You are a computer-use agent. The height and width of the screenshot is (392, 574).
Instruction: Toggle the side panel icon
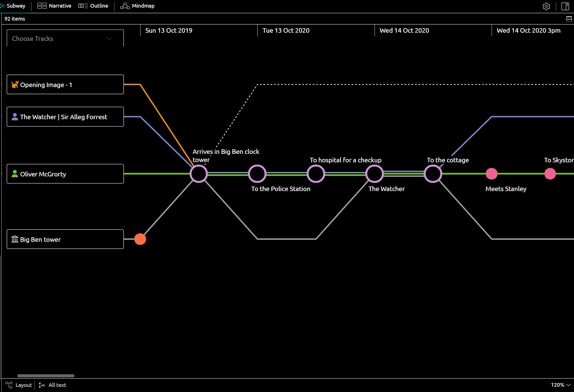pos(565,6)
